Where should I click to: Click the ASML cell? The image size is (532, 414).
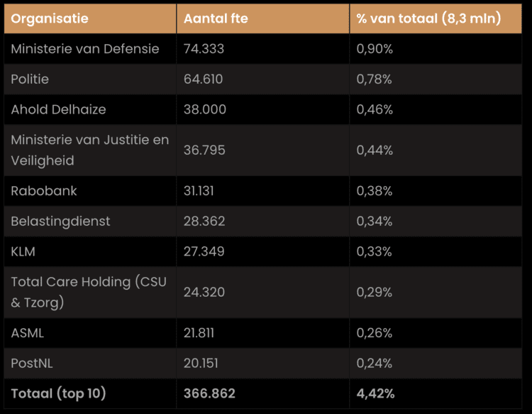click(x=28, y=333)
